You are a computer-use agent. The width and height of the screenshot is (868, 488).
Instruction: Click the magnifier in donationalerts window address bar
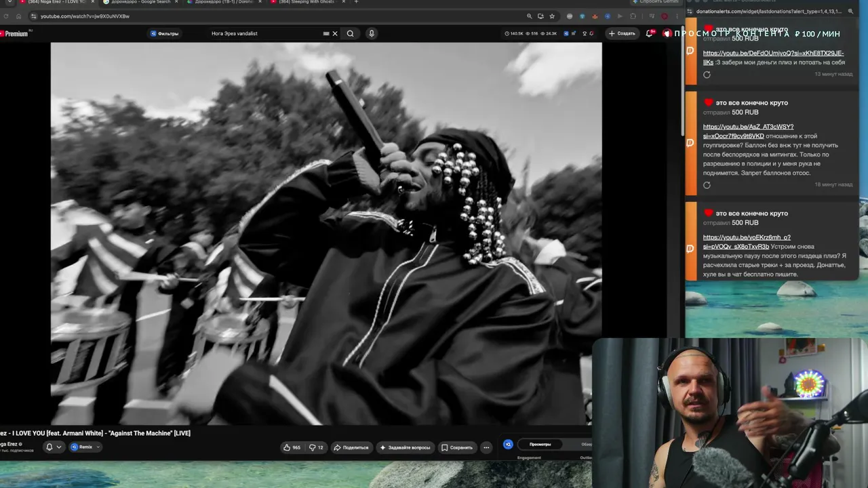(851, 12)
